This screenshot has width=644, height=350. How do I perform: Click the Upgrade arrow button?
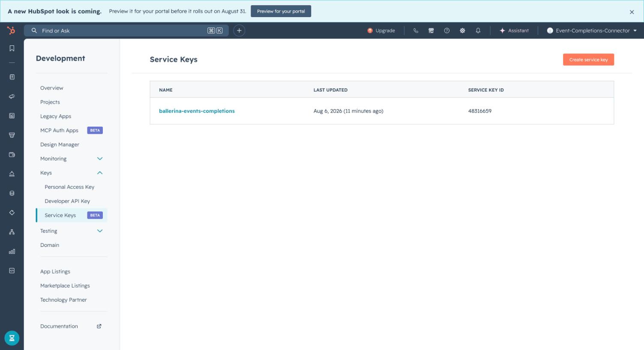click(381, 31)
